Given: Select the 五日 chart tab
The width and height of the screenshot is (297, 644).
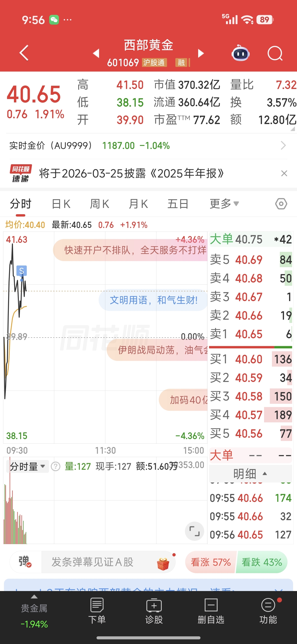Looking at the screenshot, I should 178,204.
